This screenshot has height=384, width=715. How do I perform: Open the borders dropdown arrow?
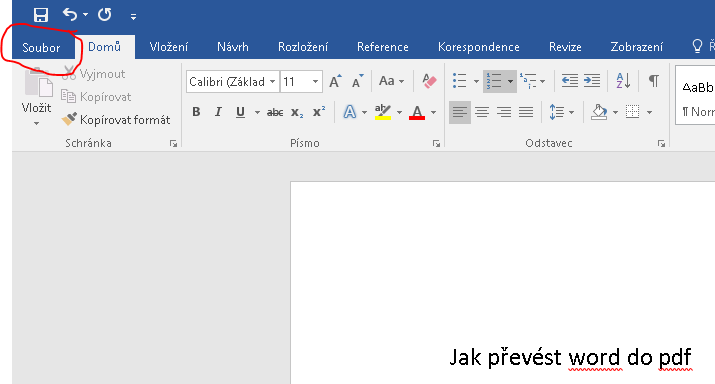tap(649, 112)
